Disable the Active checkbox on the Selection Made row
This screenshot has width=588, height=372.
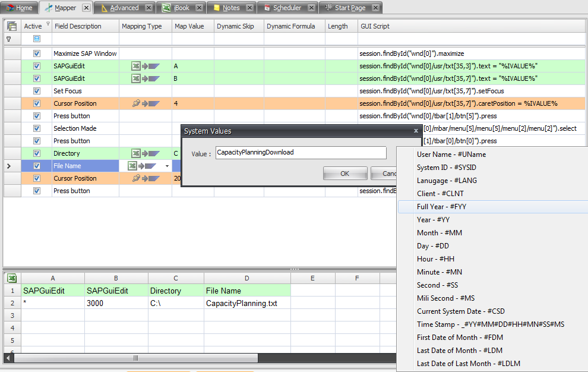[x=37, y=128]
